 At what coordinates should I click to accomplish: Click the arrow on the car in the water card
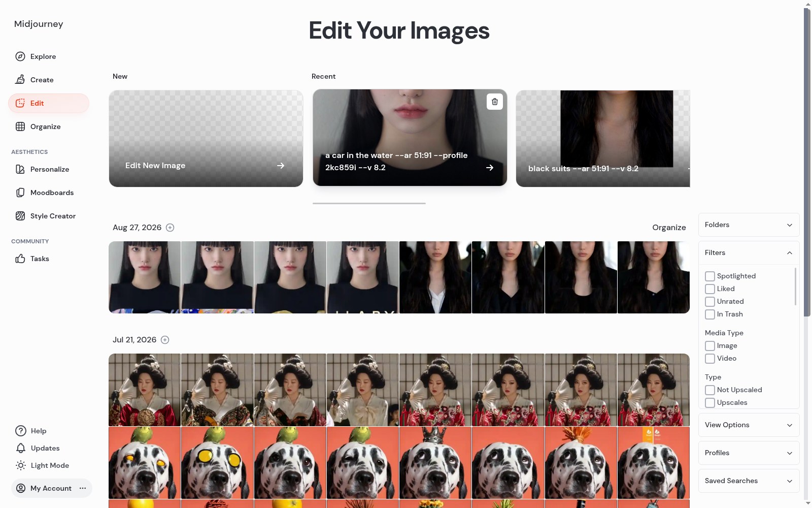point(490,168)
